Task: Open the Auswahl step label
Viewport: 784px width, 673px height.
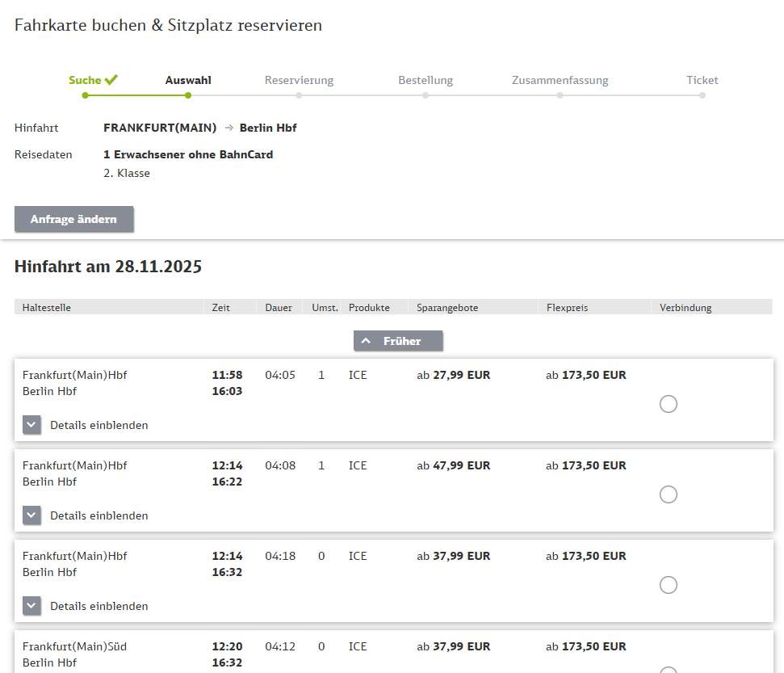Action: coord(188,80)
